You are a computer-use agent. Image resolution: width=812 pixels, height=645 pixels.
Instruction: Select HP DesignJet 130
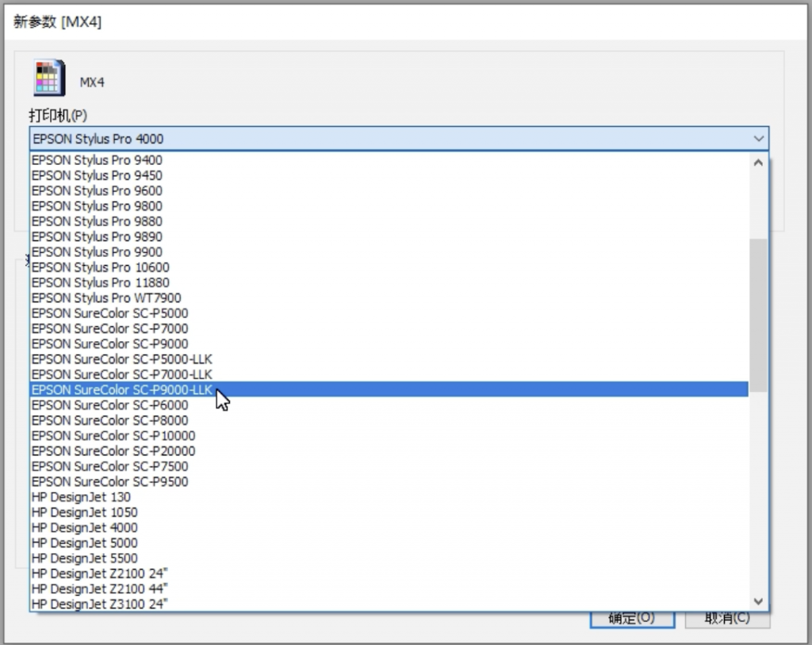[x=389, y=497]
